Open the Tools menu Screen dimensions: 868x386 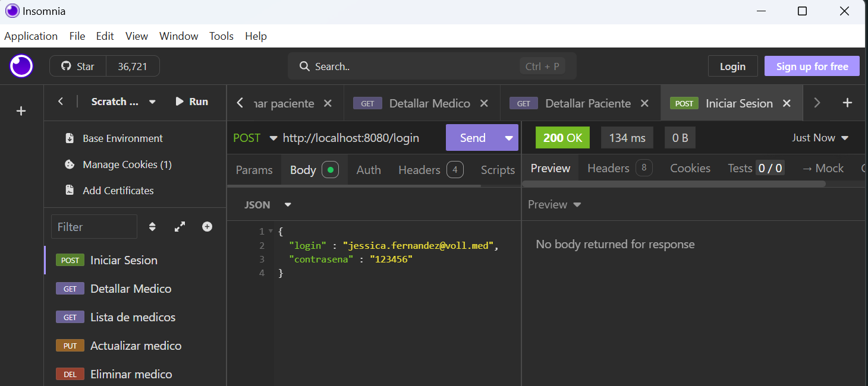(x=221, y=36)
